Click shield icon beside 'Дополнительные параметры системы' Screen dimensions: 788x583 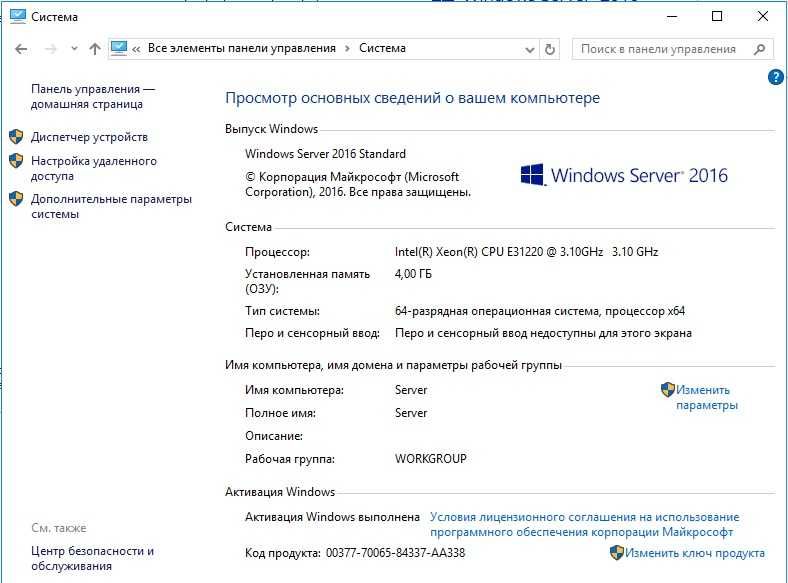point(16,199)
